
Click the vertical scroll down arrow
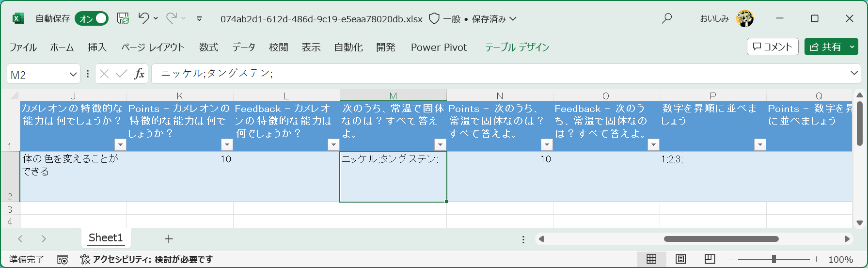[x=859, y=223]
